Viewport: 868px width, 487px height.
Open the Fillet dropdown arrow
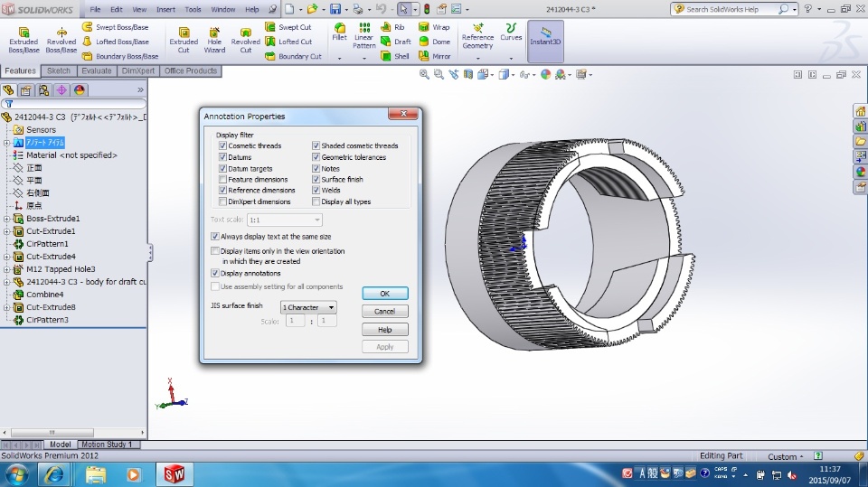coord(339,58)
